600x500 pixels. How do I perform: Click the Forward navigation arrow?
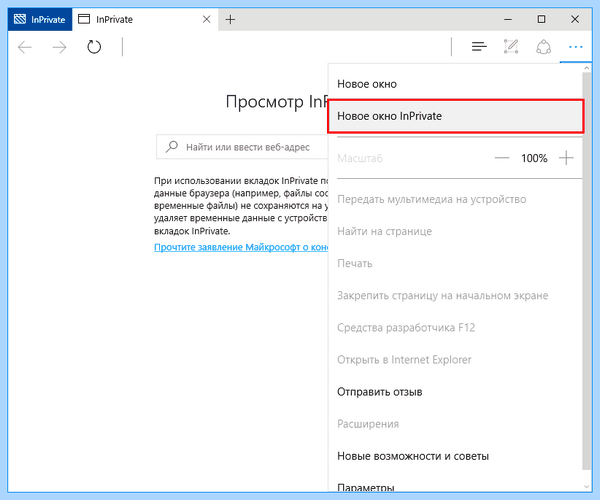click(59, 47)
